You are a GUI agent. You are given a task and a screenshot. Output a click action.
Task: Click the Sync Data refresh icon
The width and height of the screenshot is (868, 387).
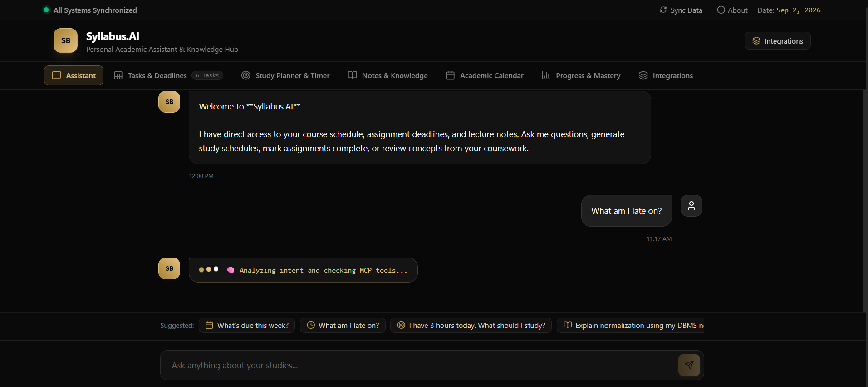click(x=663, y=10)
